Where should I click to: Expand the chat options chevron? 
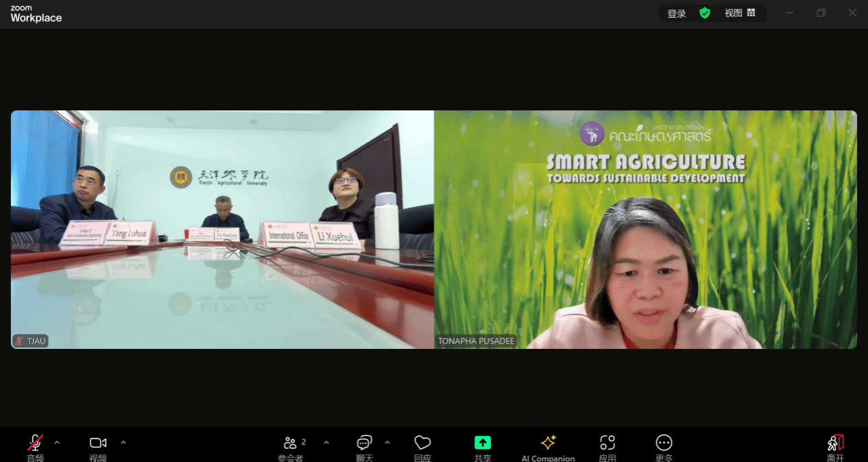point(387,442)
